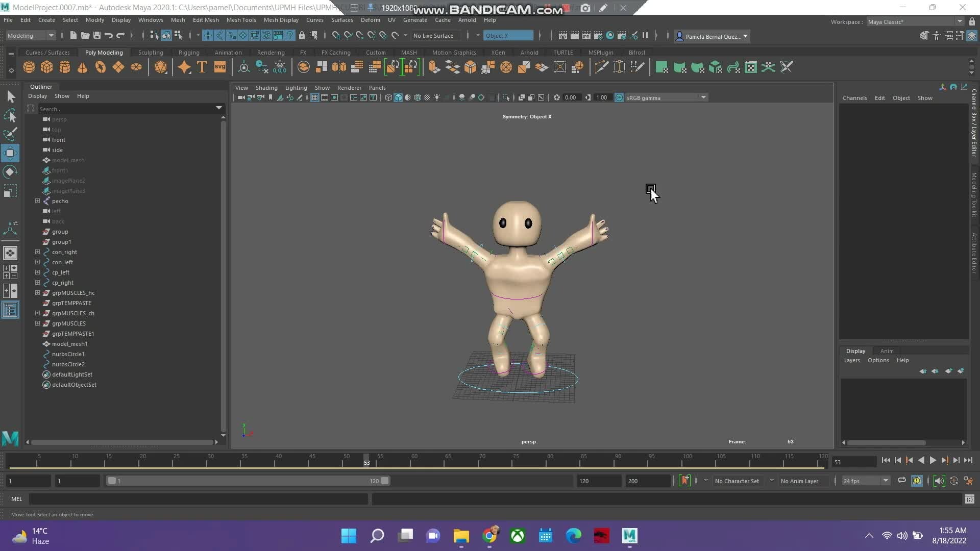
Task: Open the 24 fps frame rate dropdown
Action: (x=866, y=481)
